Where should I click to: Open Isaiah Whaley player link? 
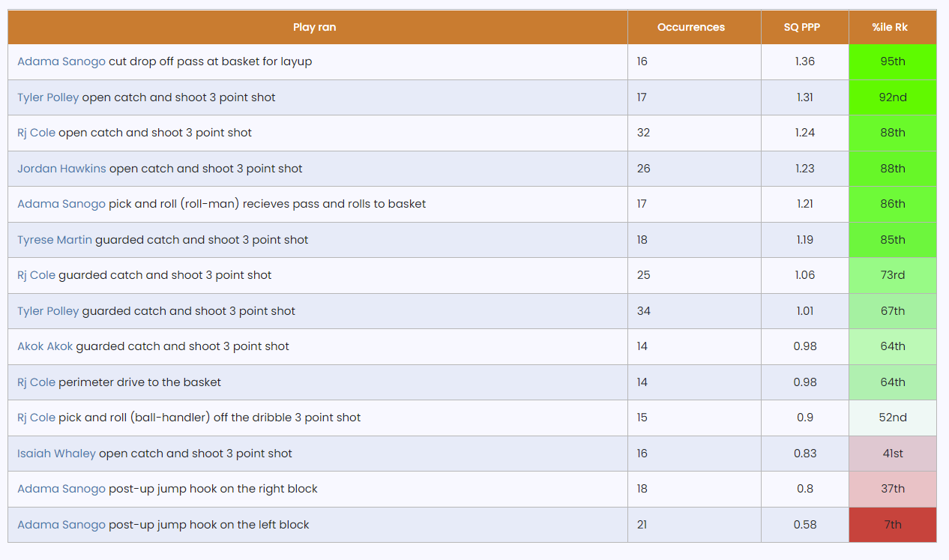56,454
